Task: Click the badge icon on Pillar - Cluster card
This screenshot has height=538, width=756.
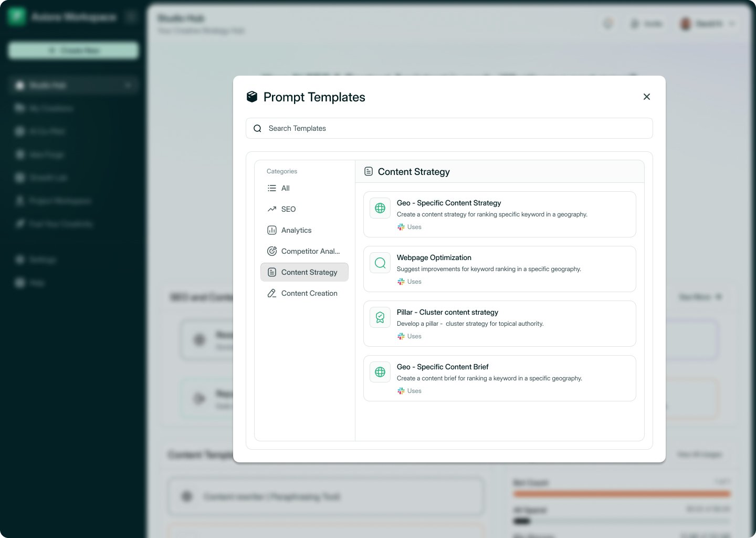Action: [x=380, y=317]
